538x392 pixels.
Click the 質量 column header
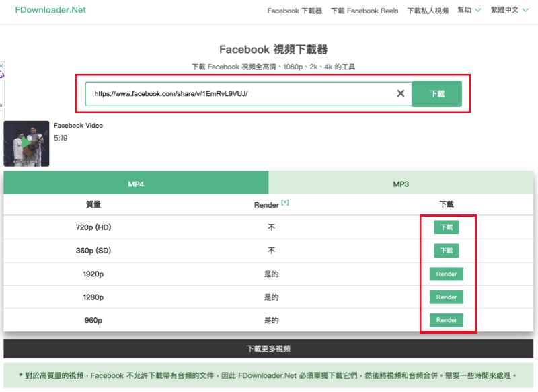tap(93, 204)
